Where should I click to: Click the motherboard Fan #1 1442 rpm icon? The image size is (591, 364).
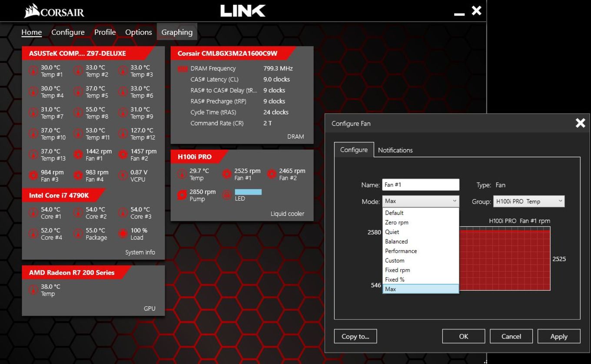(x=78, y=155)
